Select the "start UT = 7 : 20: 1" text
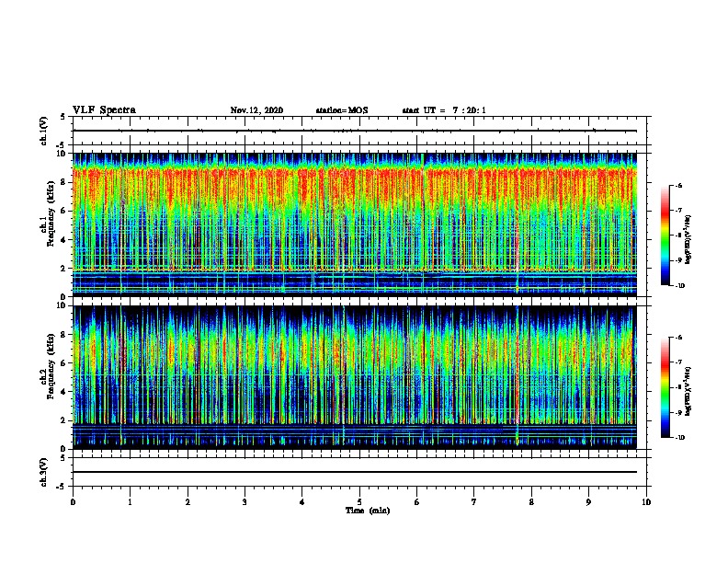Image resolution: width=728 pixels, height=563 pixels. click(444, 110)
